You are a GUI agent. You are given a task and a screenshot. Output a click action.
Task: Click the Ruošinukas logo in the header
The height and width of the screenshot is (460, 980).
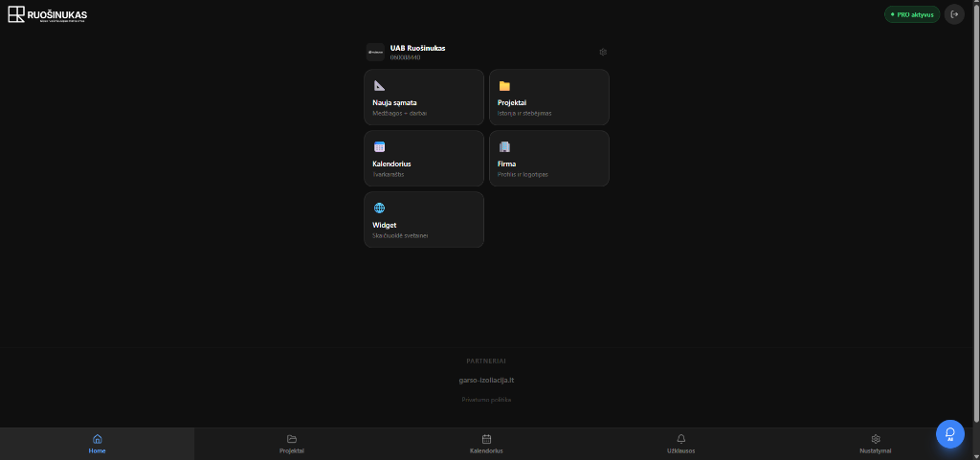48,14
